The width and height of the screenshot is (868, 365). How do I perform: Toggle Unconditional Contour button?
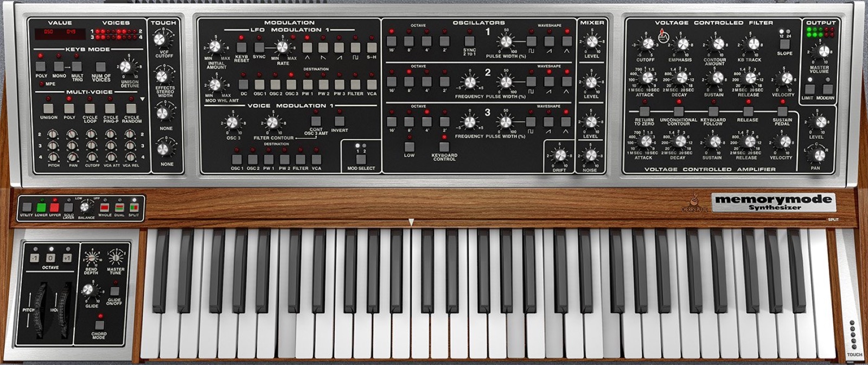678,112
